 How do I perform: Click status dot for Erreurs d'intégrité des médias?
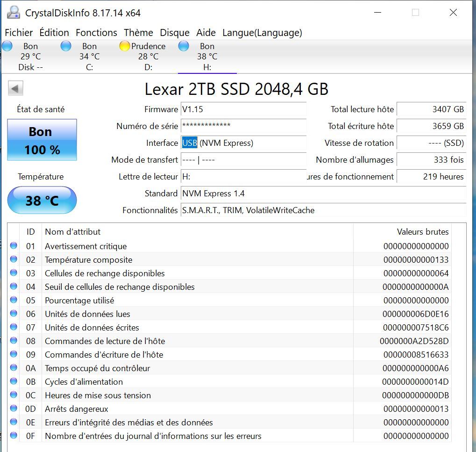coord(14,422)
